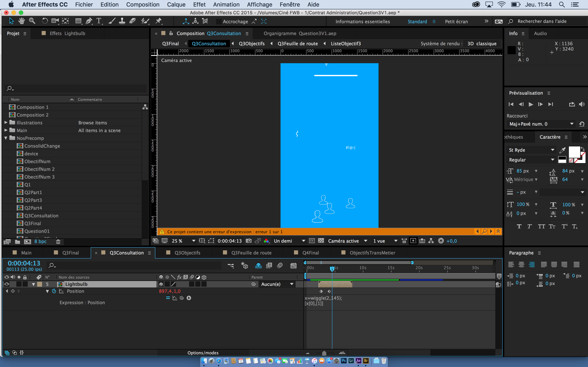588x367 pixels.
Task: Select the horizontal Type tool
Action: (x=99, y=21)
